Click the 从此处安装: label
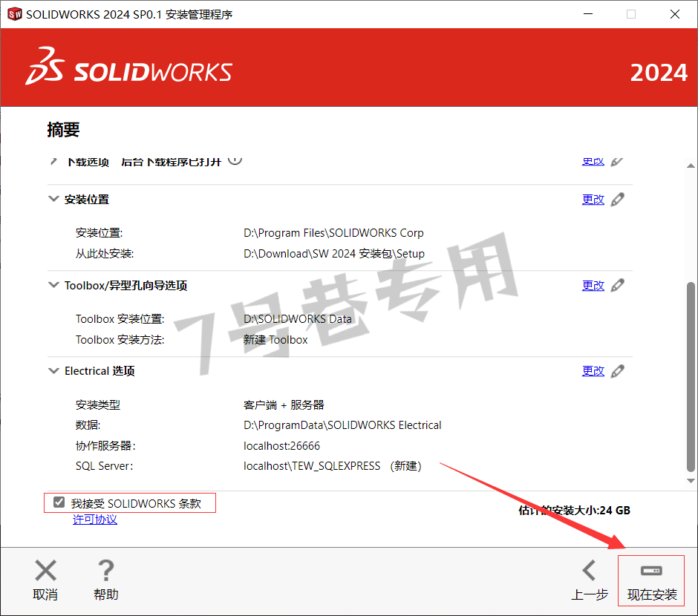 (x=104, y=254)
